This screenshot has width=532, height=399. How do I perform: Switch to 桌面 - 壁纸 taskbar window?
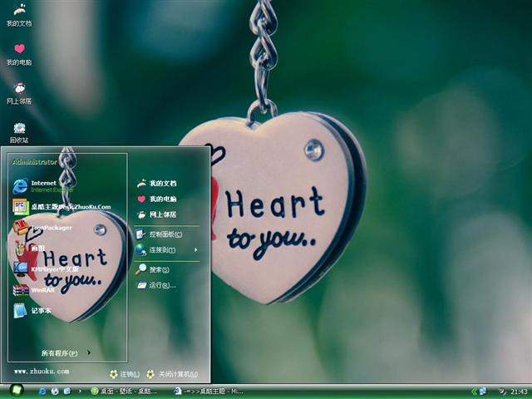(x=124, y=392)
